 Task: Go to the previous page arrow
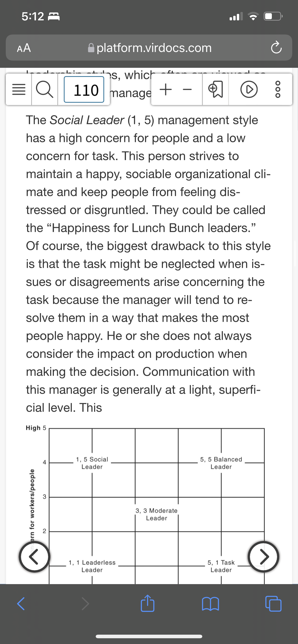point(34,557)
